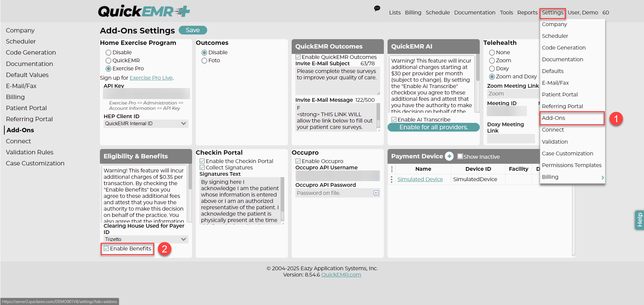Select Zoom and Doxy telehealth option
The width and height of the screenshot is (644, 305).
click(x=492, y=77)
